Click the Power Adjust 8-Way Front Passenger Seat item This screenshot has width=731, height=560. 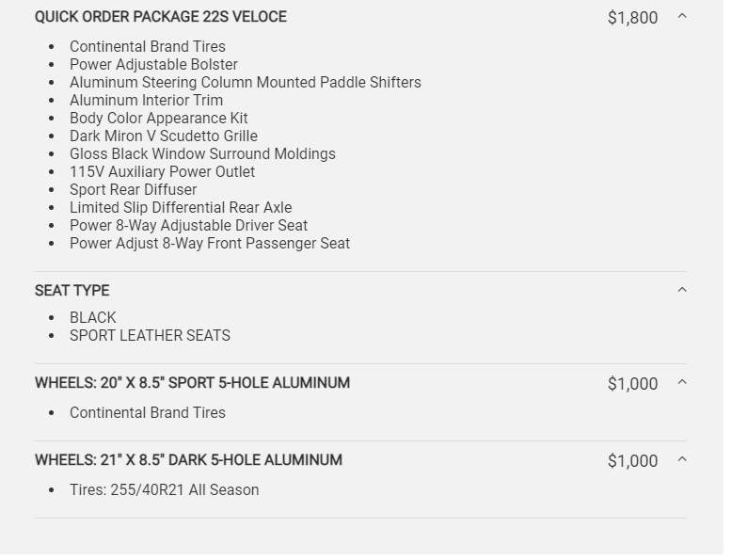pyautogui.click(x=209, y=243)
